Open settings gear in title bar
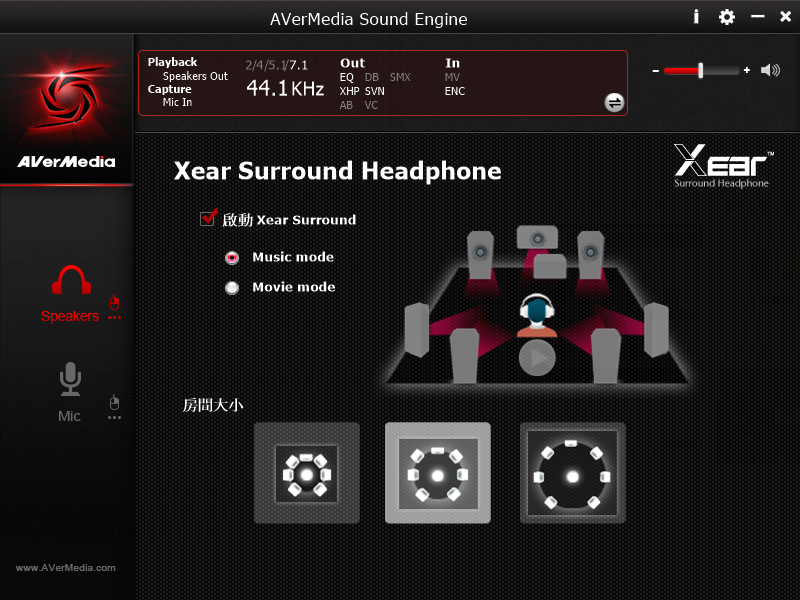 click(727, 17)
